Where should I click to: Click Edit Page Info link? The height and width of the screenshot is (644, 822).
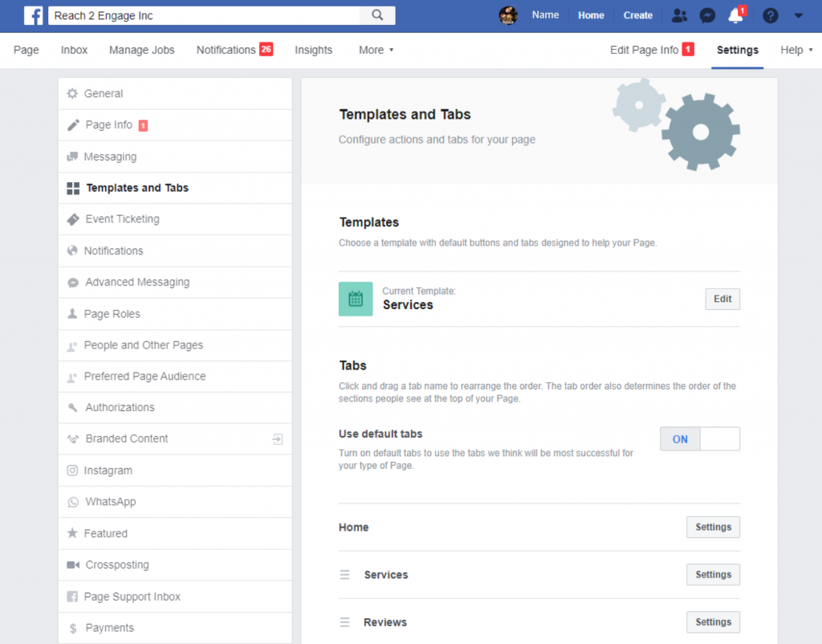(644, 50)
